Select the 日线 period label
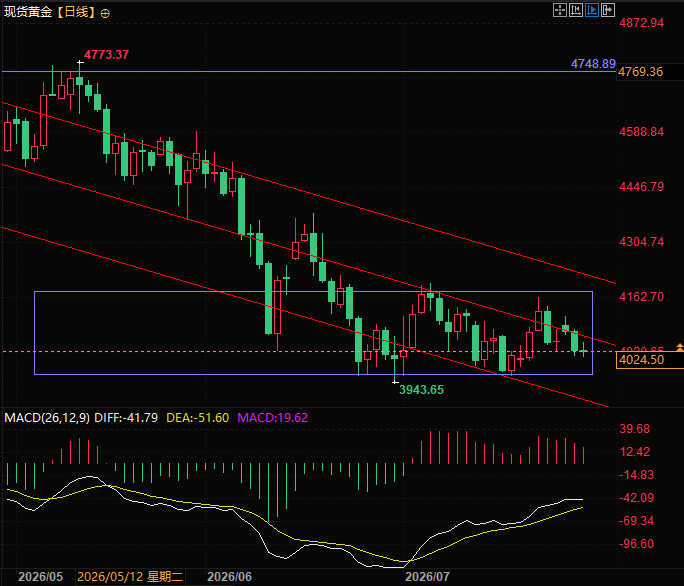The image size is (684, 586). tap(76, 12)
